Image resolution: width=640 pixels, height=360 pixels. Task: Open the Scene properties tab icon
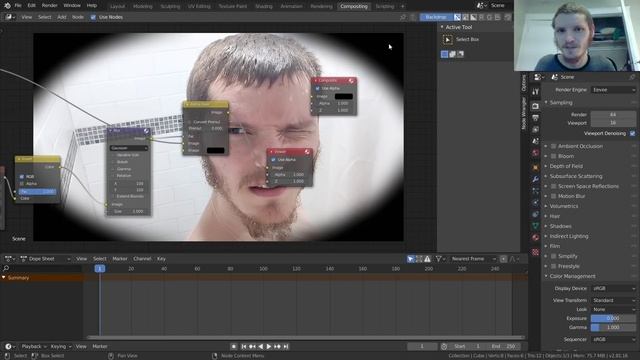tap(536, 141)
